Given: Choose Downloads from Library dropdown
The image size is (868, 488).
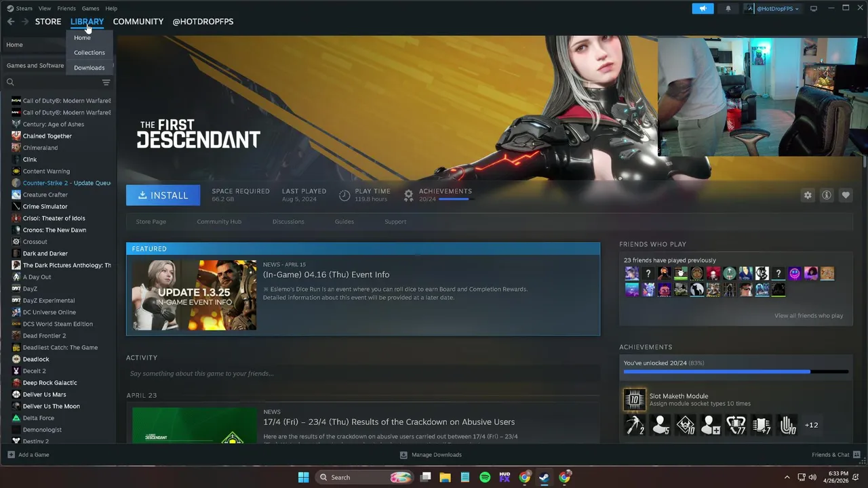Looking at the screenshot, I should click(90, 68).
